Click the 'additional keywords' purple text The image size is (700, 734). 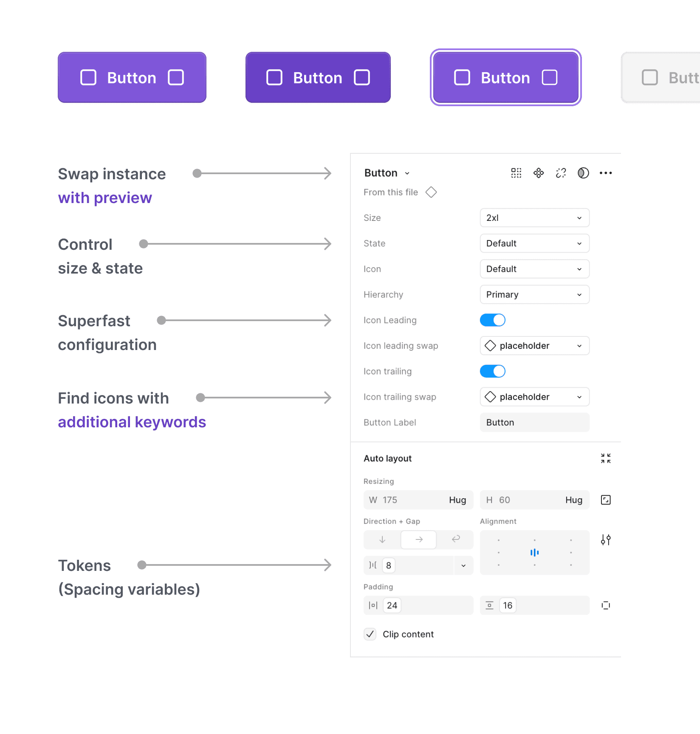(x=132, y=422)
